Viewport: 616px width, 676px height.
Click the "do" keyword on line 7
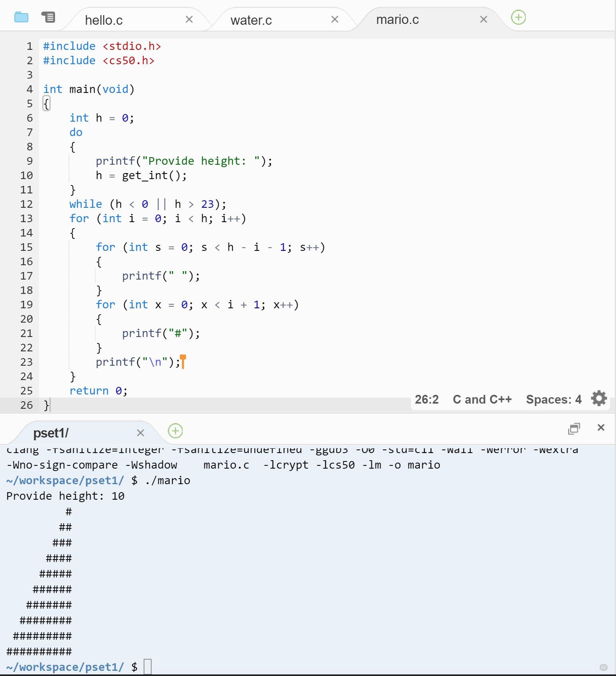(76, 132)
